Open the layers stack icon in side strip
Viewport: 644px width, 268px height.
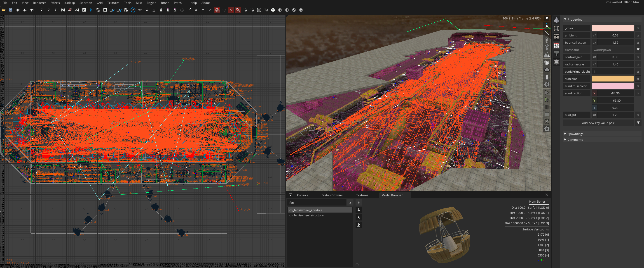pos(557,62)
